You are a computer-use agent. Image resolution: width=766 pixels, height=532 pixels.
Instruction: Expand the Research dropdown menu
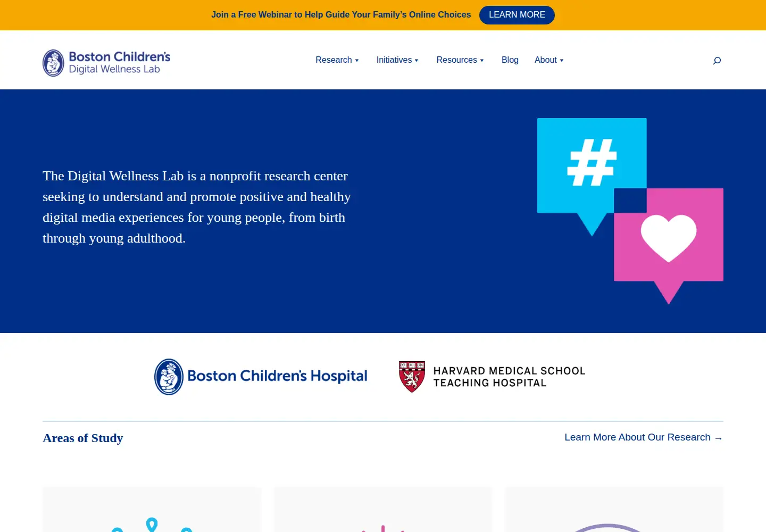point(337,60)
